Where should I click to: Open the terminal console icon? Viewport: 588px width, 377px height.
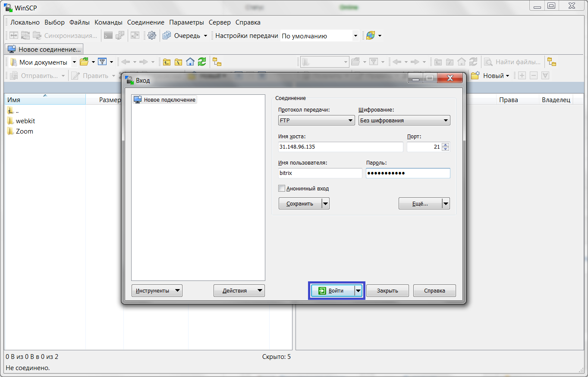108,36
